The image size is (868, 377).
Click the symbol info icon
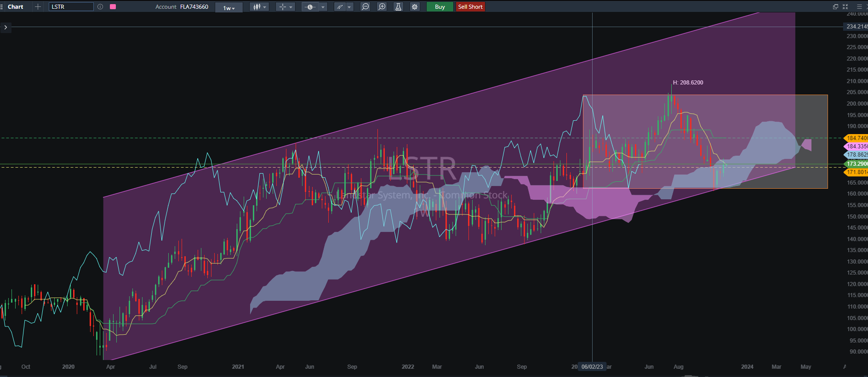100,7
